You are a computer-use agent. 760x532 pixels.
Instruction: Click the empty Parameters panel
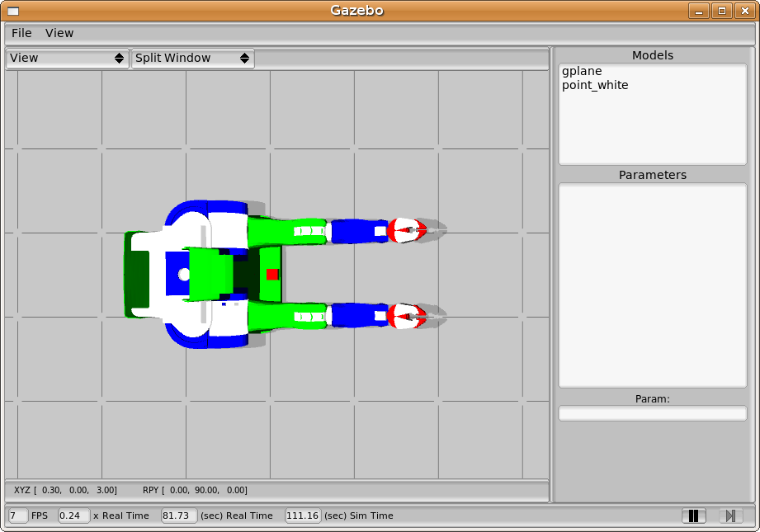[x=653, y=285]
